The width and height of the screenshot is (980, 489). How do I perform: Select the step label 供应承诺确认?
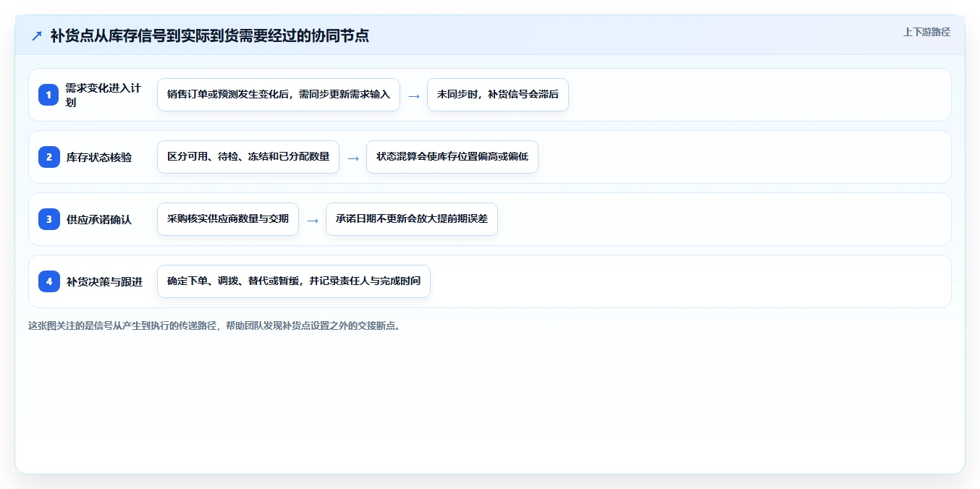click(99, 219)
